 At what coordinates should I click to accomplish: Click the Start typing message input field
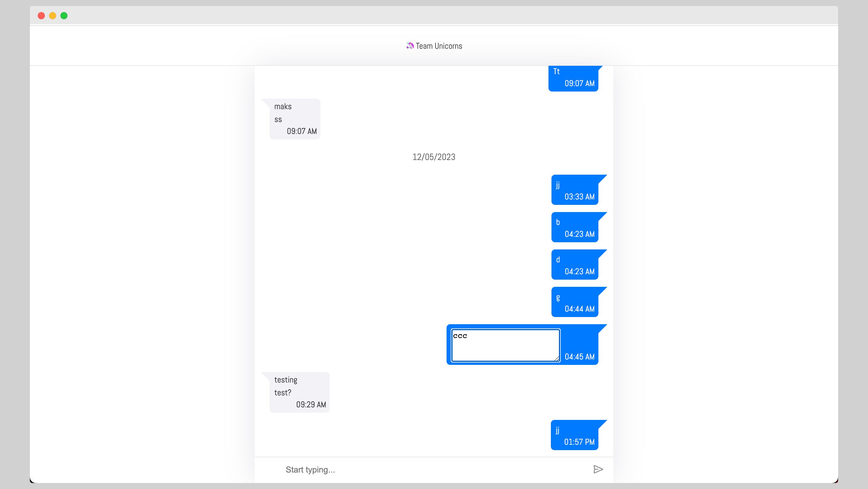[x=371, y=470]
